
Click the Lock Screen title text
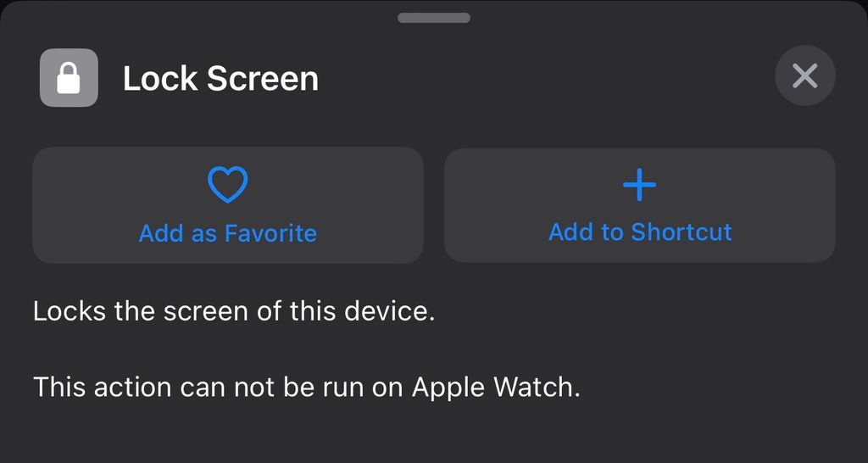pos(220,78)
